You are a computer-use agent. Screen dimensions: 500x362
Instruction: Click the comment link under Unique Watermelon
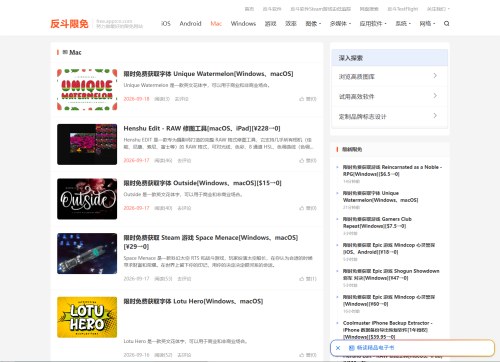182,99
